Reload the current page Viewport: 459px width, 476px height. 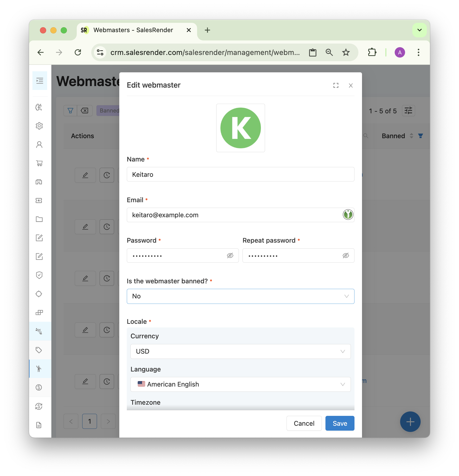78,53
